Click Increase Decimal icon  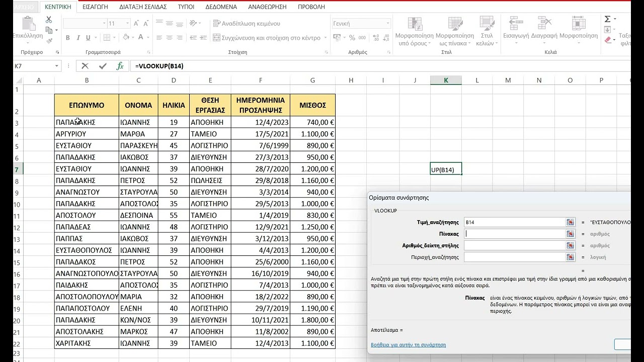(x=375, y=38)
